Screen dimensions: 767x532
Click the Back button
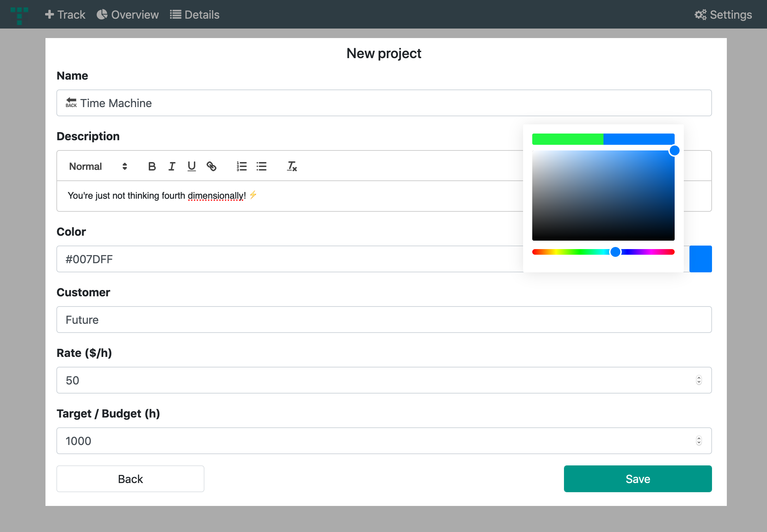[130, 479]
